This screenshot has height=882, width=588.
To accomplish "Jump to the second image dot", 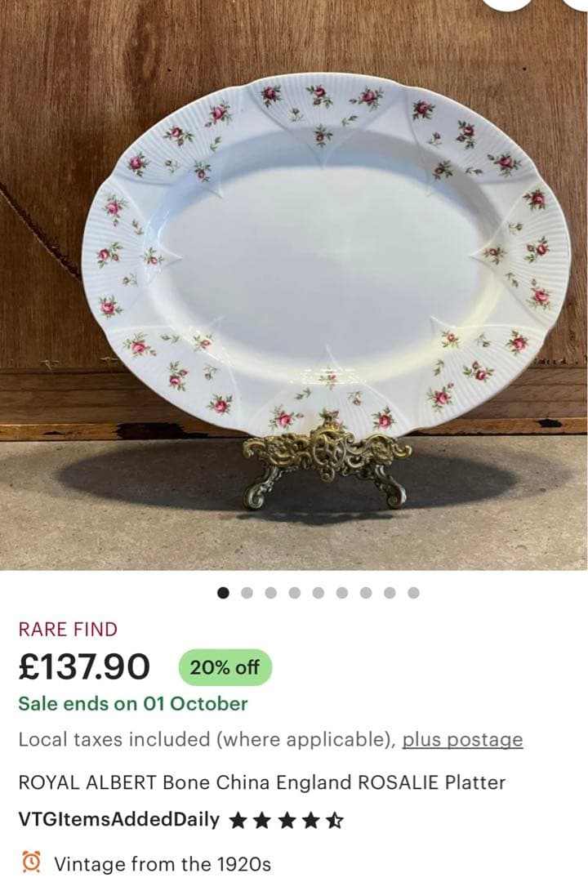I will pos(247,593).
